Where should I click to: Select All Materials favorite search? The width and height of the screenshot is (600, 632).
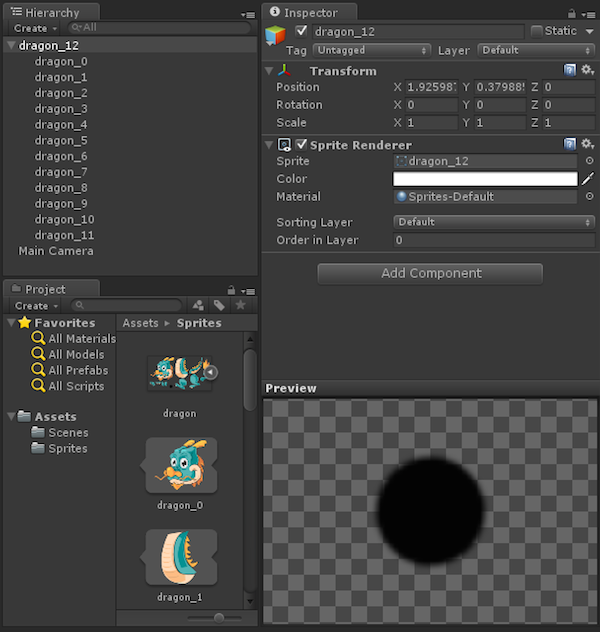click(74, 339)
